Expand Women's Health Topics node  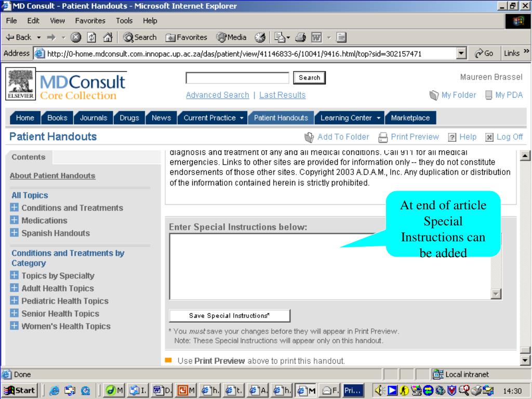click(14, 326)
